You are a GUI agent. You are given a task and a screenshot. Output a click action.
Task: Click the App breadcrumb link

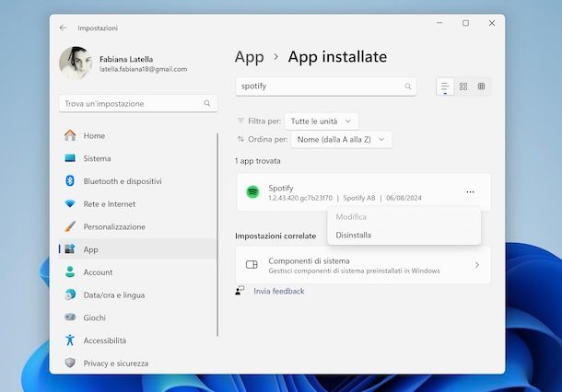[x=250, y=57]
